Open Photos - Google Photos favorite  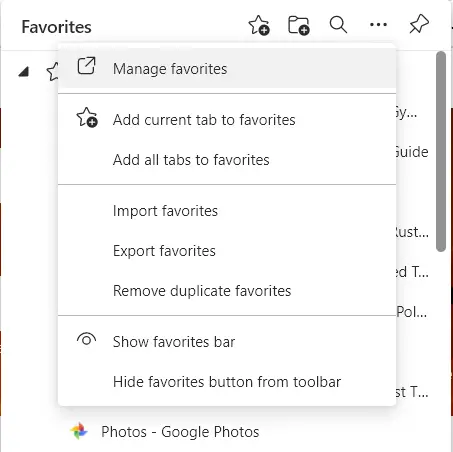click(x=180, y=432)
